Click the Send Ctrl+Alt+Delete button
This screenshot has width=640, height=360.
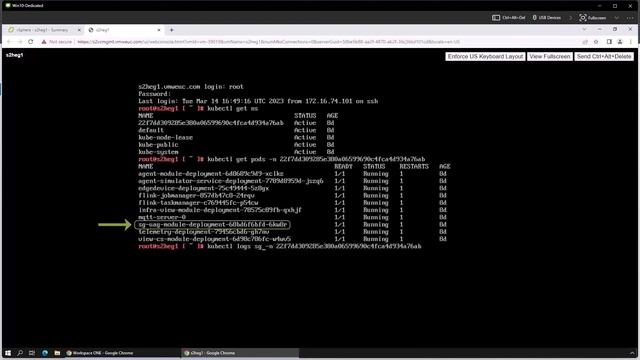point(604,57)
